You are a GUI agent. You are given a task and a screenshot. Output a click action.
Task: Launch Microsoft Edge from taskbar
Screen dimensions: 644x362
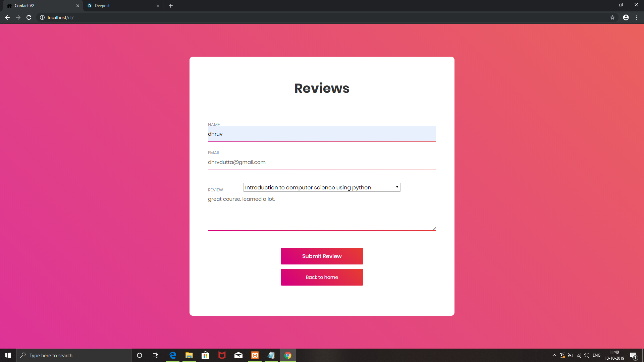(x=173, y=355)
